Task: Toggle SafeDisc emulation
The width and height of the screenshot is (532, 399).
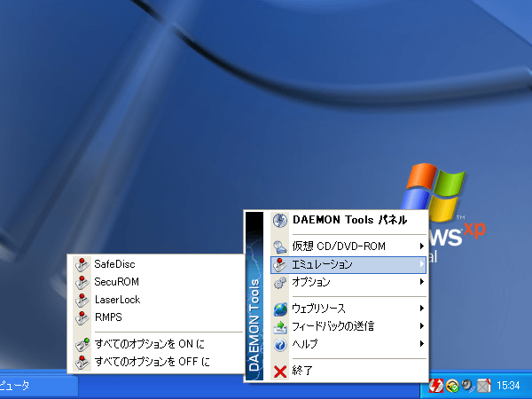Action: (158, 264)
